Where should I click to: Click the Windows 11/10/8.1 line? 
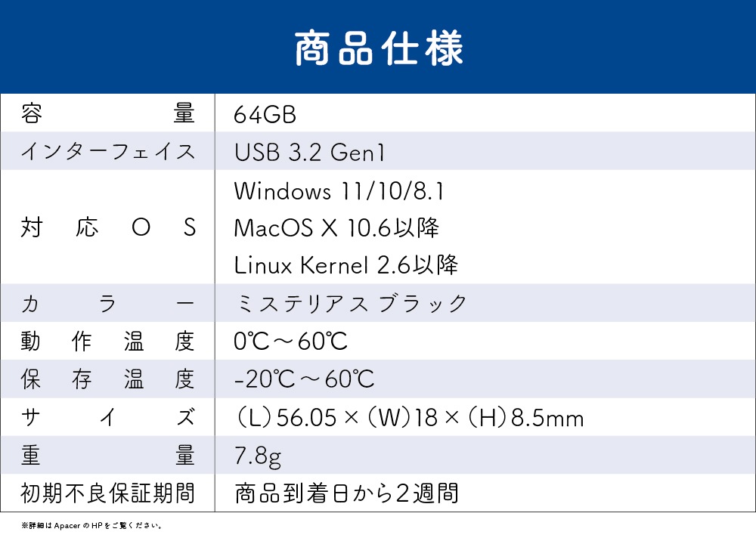339,191
